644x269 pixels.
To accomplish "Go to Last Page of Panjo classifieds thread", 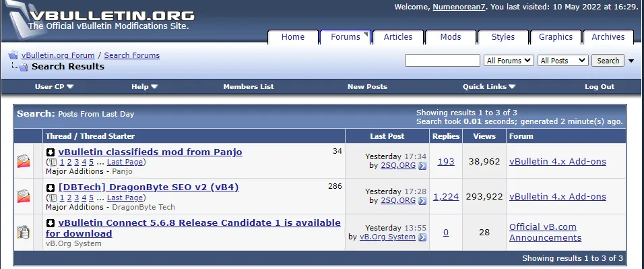I will click(125, 162).
